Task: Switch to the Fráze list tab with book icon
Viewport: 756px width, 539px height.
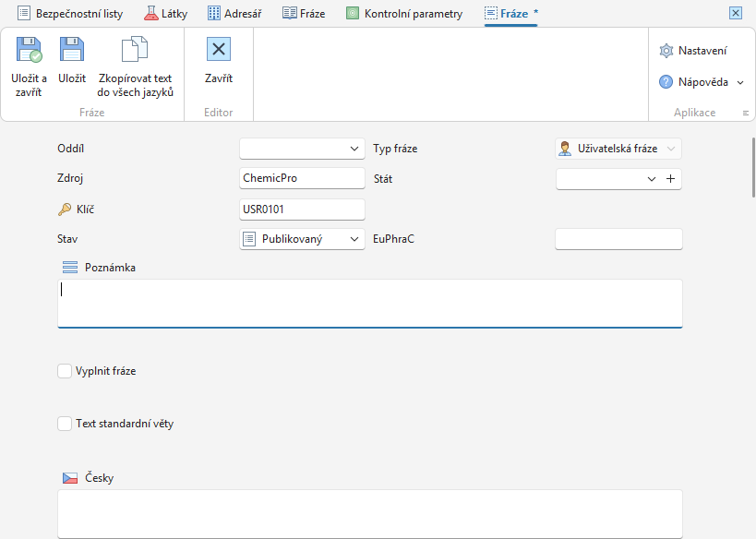Action: click(x=304, y=14)
